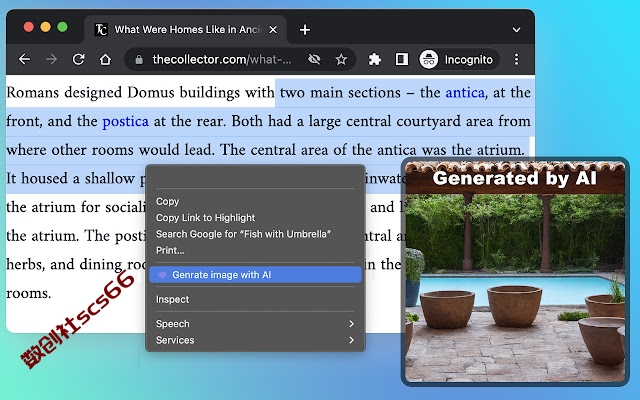The image size is (640, 400).
Task: Click the AI generated courtyard image
Action: coord(515,272)
